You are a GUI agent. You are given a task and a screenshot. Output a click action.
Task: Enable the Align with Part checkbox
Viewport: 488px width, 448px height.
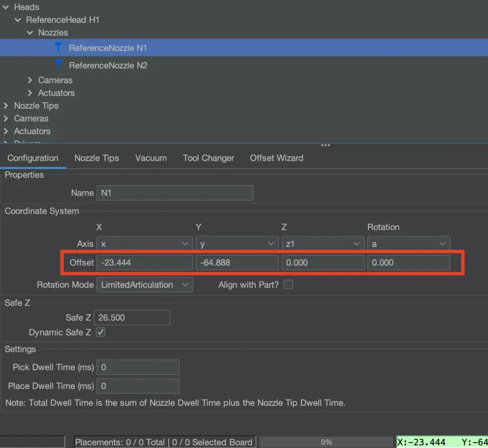pyautogui.click(x=288, y=285)
